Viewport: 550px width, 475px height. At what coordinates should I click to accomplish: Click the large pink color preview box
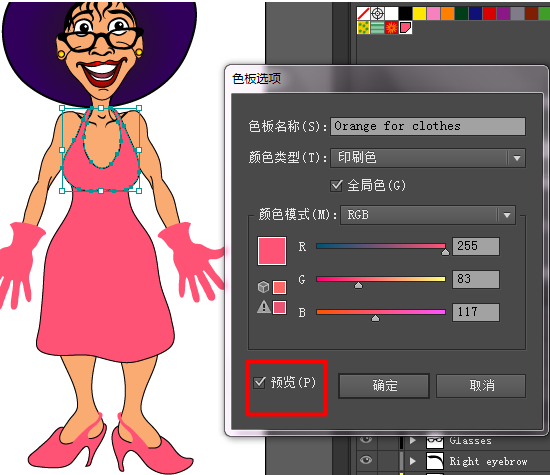272,251
